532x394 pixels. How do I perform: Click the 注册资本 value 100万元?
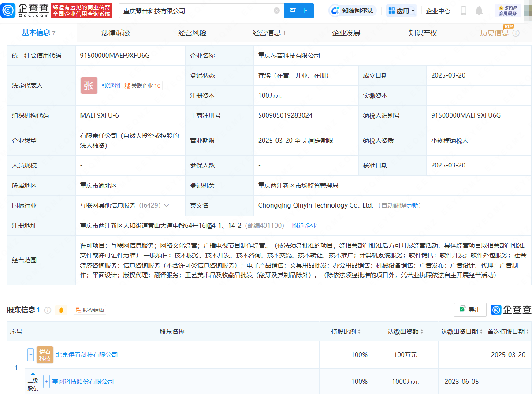[x=270, y=96]
